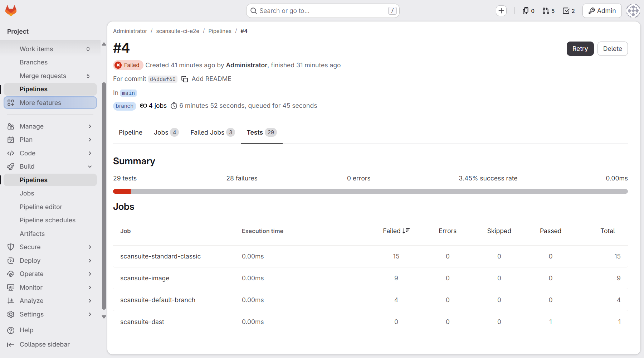Viewport: 644px width, 358px height.
Task: Click the Build rocket icon
Action: [x=11, y=166]
